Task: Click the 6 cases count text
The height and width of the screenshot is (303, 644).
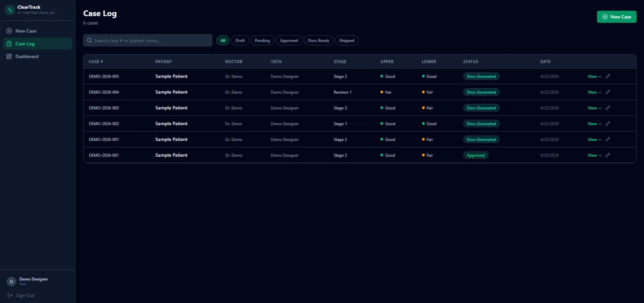Action: click(x=91, y=23)
